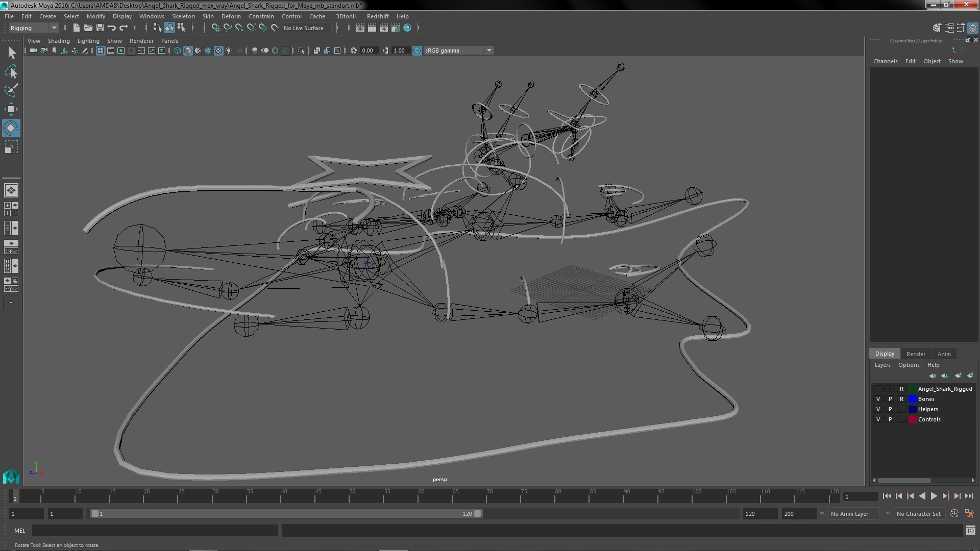This screenshot has height=551, width=980.
Task: Open Render View clapper icon
Action: pyautogui.click(x=360, y=28)
